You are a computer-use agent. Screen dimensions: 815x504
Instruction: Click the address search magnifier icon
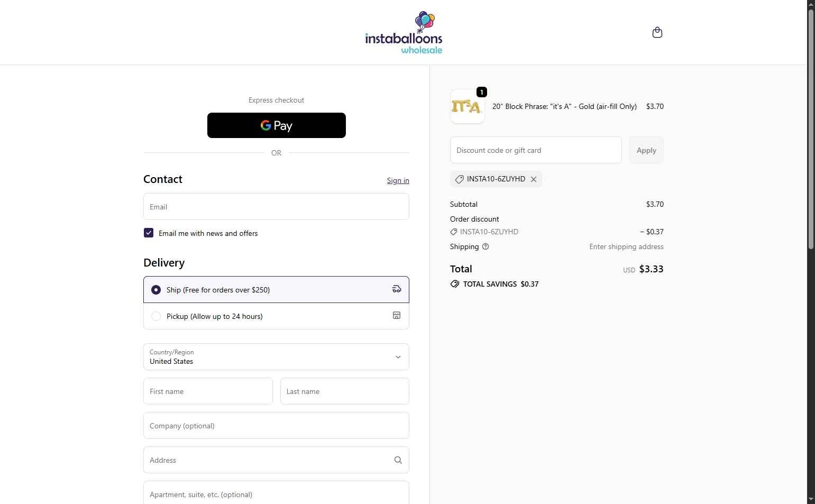click(x=398, y=460)
